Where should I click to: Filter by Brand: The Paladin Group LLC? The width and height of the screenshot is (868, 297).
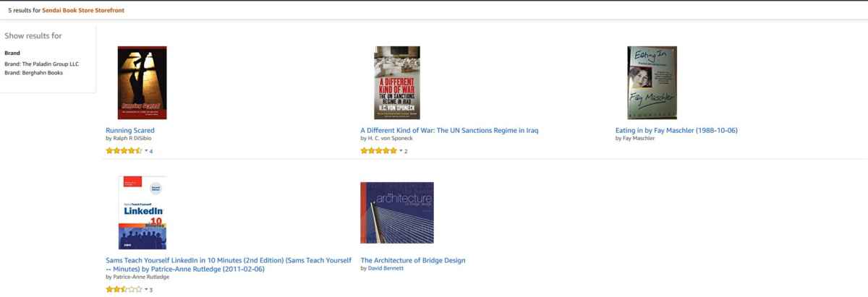pos(41,64)
